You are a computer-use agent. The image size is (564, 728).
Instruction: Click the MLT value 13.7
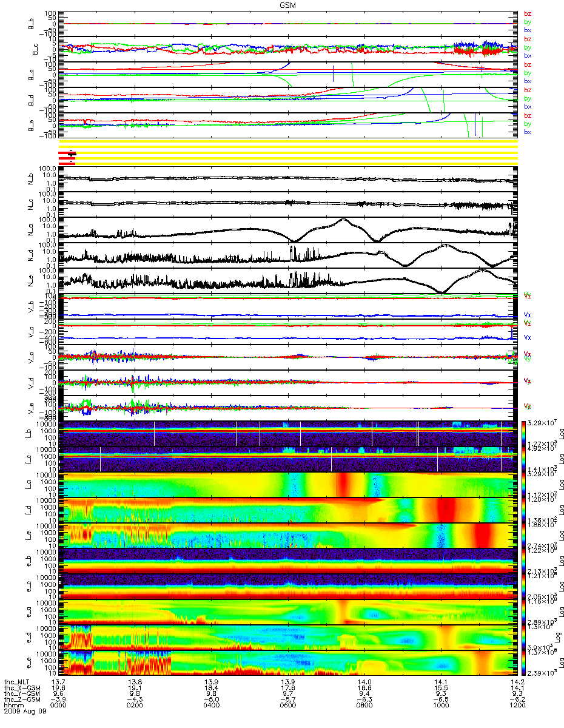[x=59, y=682]
